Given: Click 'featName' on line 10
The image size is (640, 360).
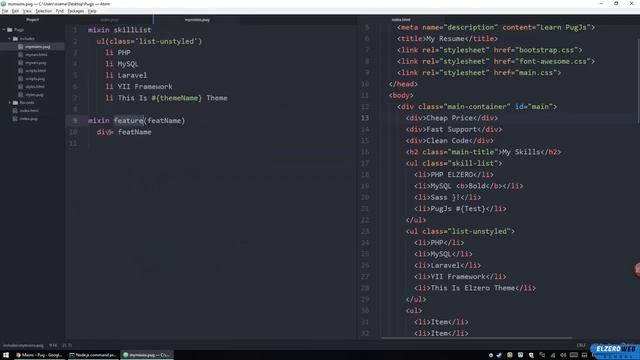Looking at the screenshot, I should [x=135, y=132].
